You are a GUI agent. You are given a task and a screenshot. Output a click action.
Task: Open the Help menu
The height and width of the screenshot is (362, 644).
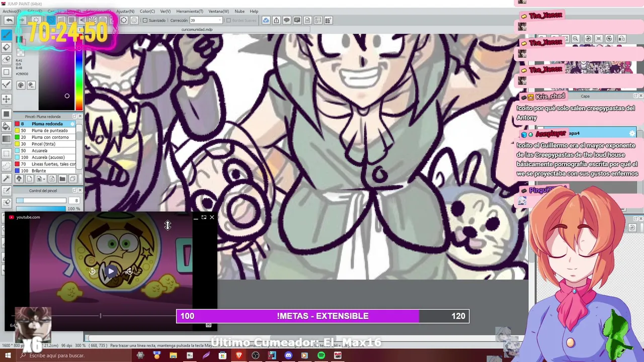pyautogui.click(x=254, y=11)
